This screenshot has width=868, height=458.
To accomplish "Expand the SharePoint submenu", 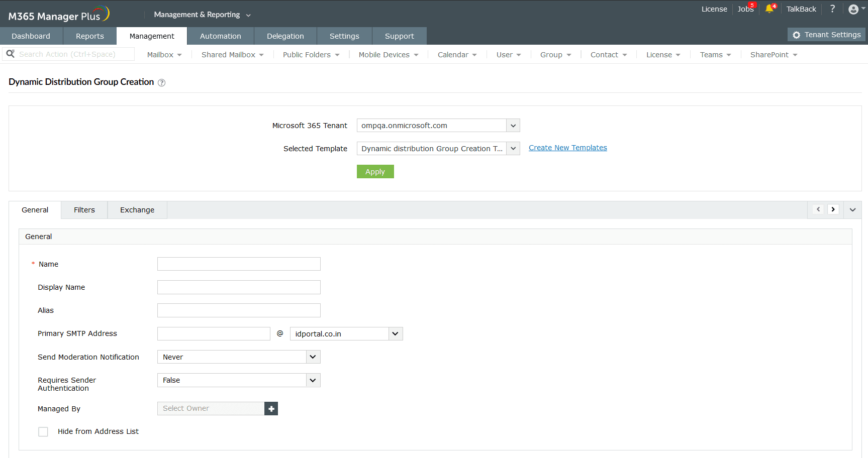I will click(x=774, y=55).
